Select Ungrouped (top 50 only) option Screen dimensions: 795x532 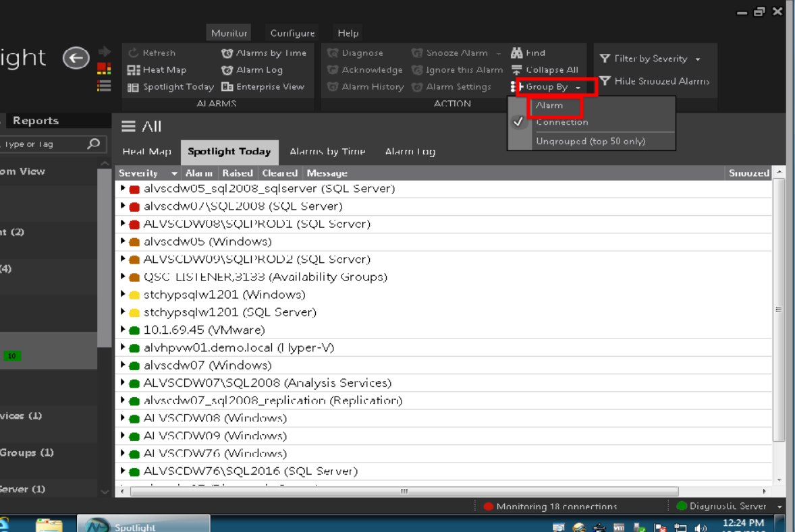pyautogui.click(x=591, y=142)
